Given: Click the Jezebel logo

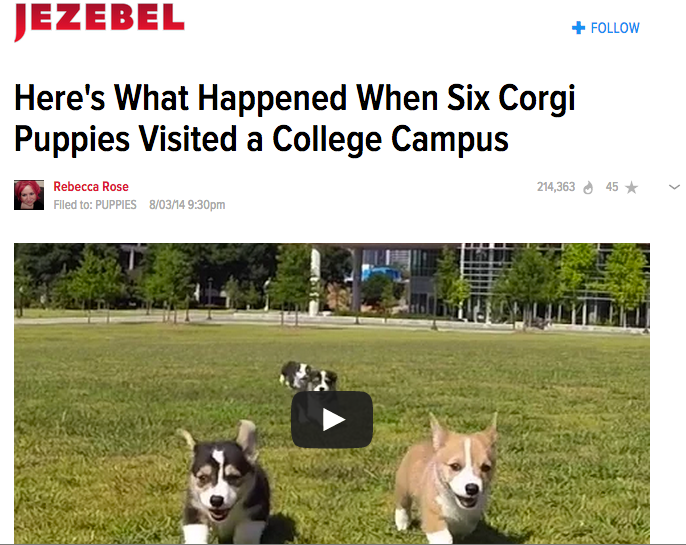Looking at the screenshot, I should pyautogui.click(x=99, y=21).
